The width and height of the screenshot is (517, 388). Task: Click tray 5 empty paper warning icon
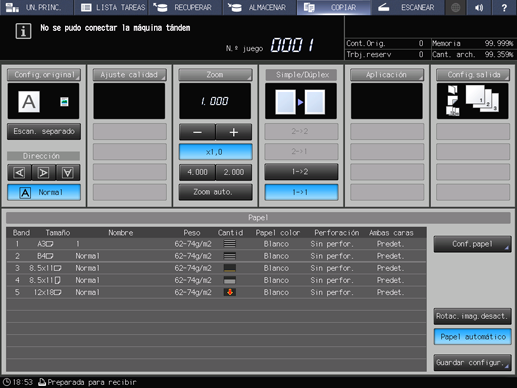point(230,292)
